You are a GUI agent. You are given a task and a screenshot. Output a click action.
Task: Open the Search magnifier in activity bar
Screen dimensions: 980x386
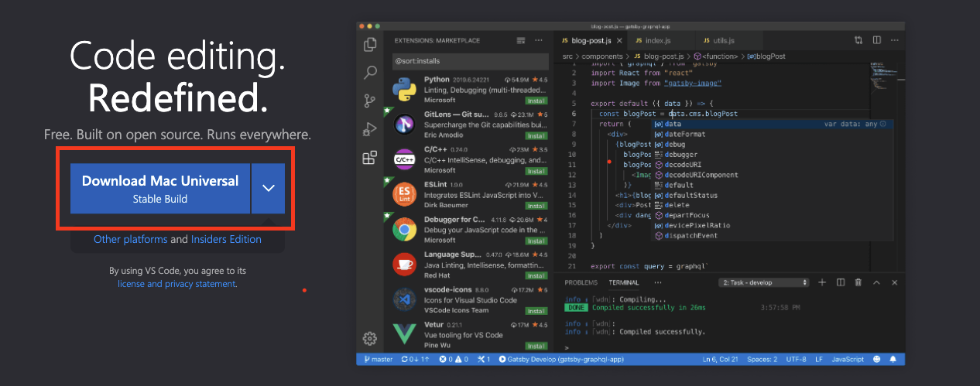369,73
